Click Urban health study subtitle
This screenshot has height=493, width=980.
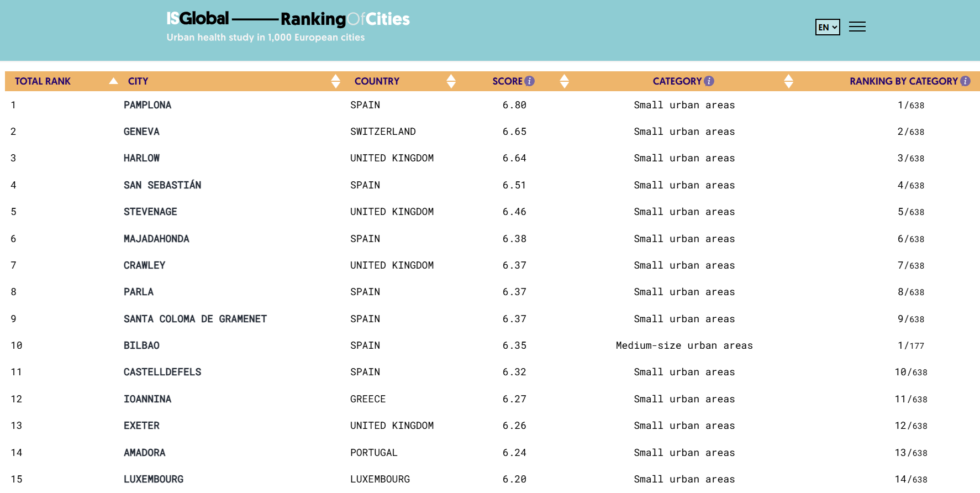(266, 37)
